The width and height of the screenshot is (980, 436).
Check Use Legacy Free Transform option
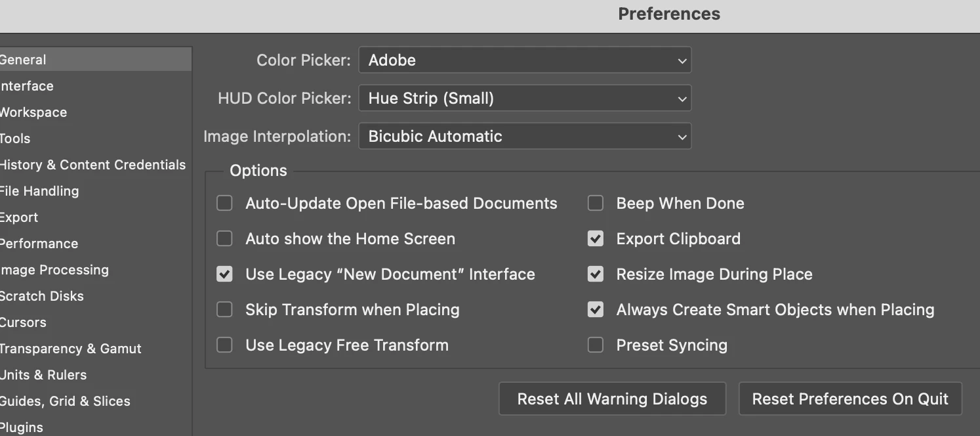tap(225, 345)
